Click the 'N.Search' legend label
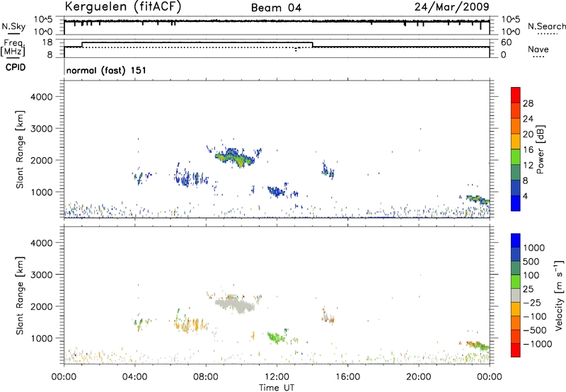The width and height of the screenshot is (566, 392). pyautogui.click(x=547, y=26)
